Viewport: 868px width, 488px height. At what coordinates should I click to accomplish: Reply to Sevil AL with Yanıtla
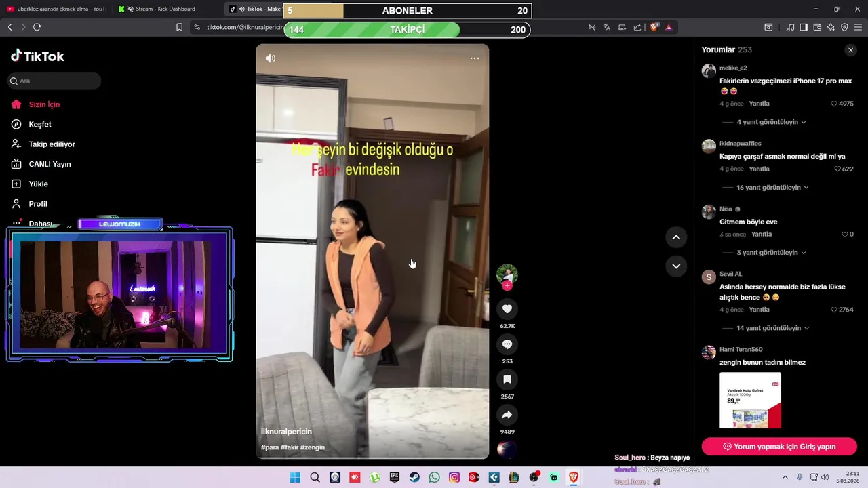coord(759,310)
